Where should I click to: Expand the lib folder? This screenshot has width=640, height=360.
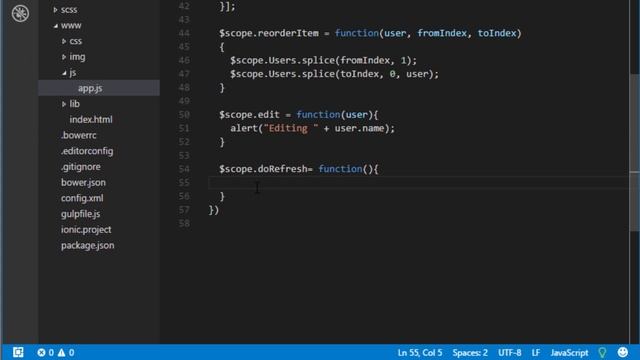click(x=64, y=104)
